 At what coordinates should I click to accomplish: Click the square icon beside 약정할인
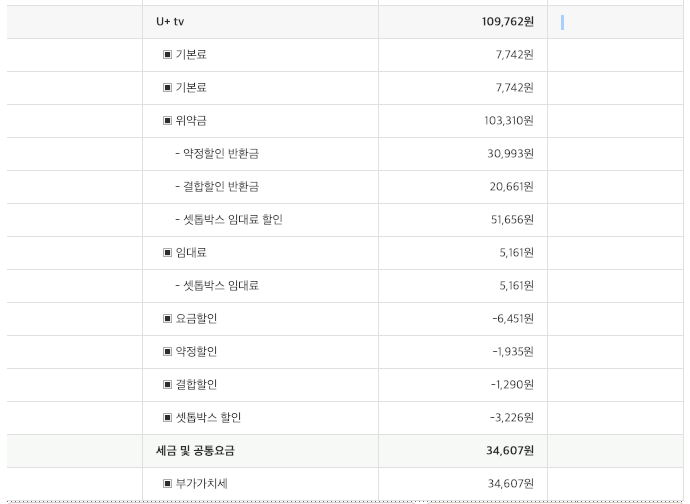[x=167, y=352]
